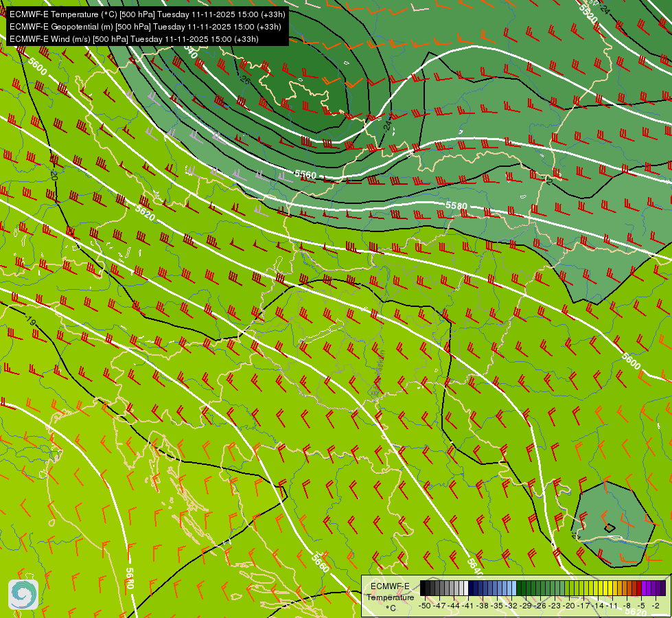672x618 pixels.
Task: Click the -8 legend value
Action: [x=627, y=606]
